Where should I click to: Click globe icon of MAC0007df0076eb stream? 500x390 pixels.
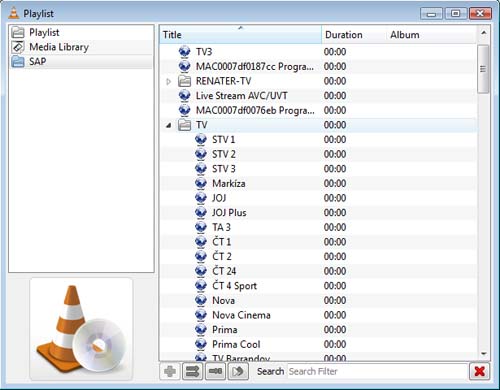click(x=184, y=110)
